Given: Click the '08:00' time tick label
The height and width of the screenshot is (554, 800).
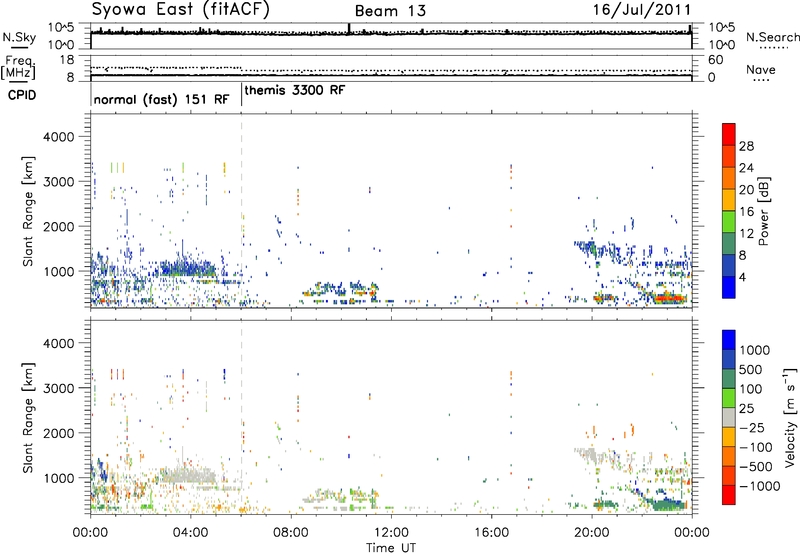Looking at the screenshot, I should (x=291, y=533).
